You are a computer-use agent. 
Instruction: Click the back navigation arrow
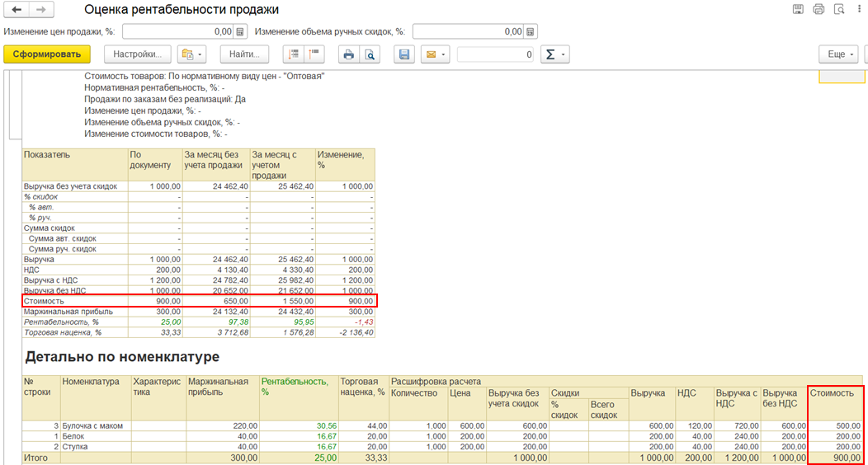[17, 10]
